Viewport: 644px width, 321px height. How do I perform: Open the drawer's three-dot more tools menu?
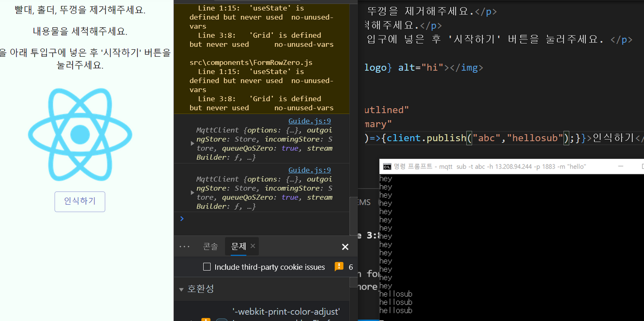(185, 247)
